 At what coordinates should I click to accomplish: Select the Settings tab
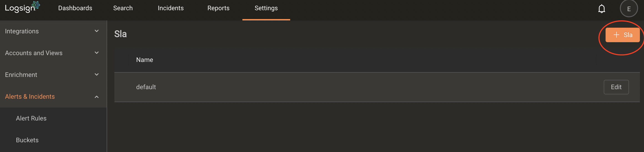tap(266, 8)
